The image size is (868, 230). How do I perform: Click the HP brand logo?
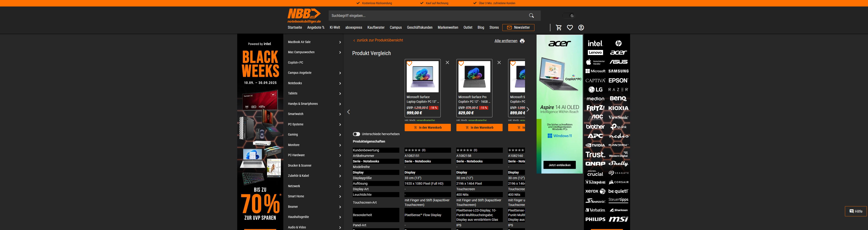click(x=618, y=43)
